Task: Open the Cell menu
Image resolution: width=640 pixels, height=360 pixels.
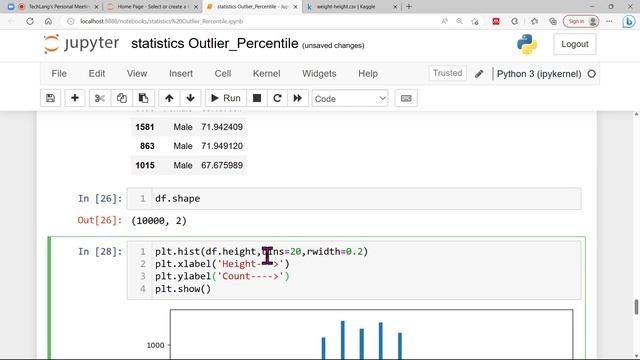Action: 223,74
